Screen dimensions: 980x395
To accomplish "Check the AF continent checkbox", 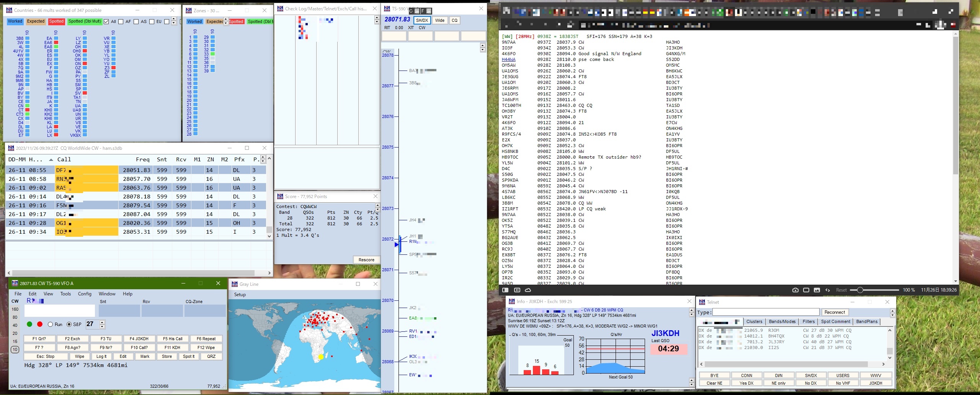I will click(x=121, y=22).
